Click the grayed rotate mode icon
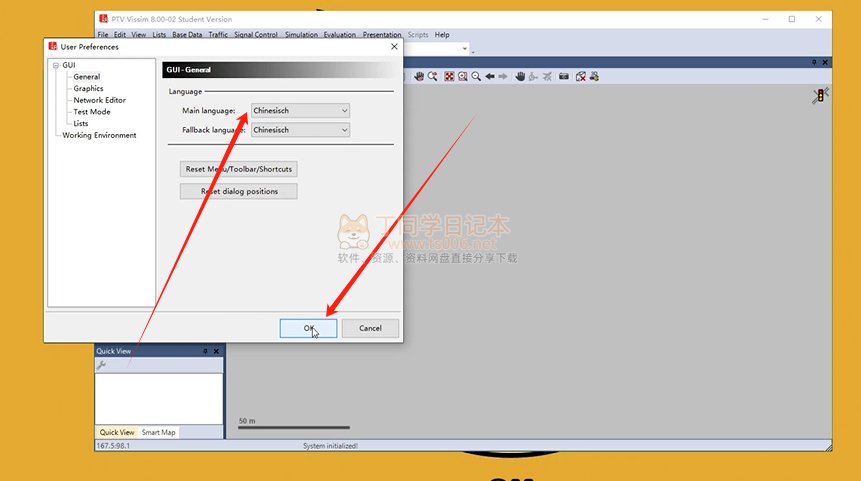This screenshot has height=481, width=861. tap(533, 76)
